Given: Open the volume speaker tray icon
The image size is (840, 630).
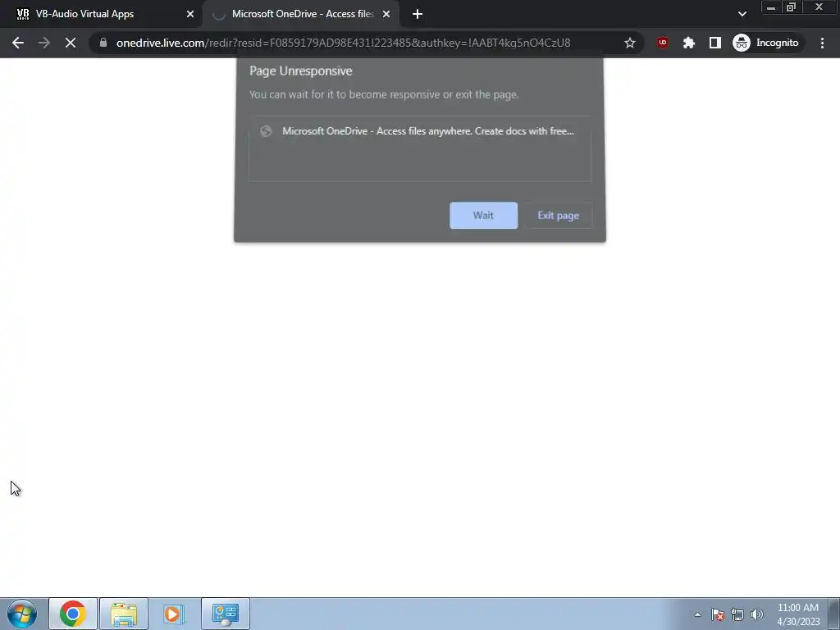Looking at the screenshot, I should point(757,614).
